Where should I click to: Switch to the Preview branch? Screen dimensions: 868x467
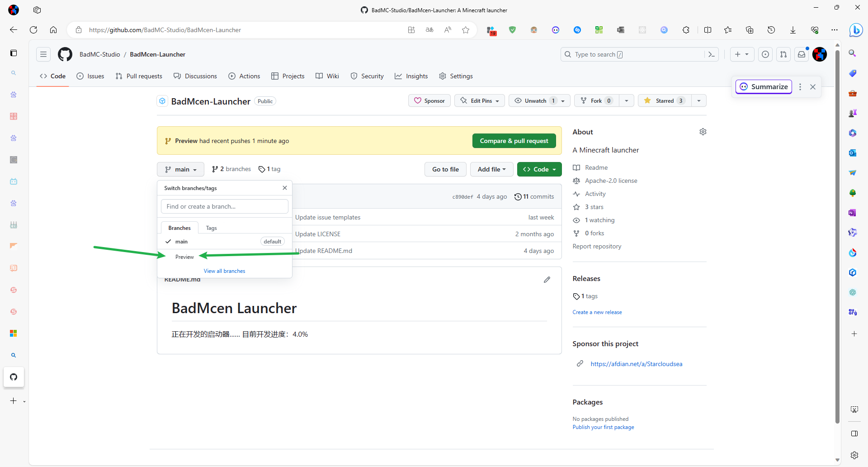point(225,257)
